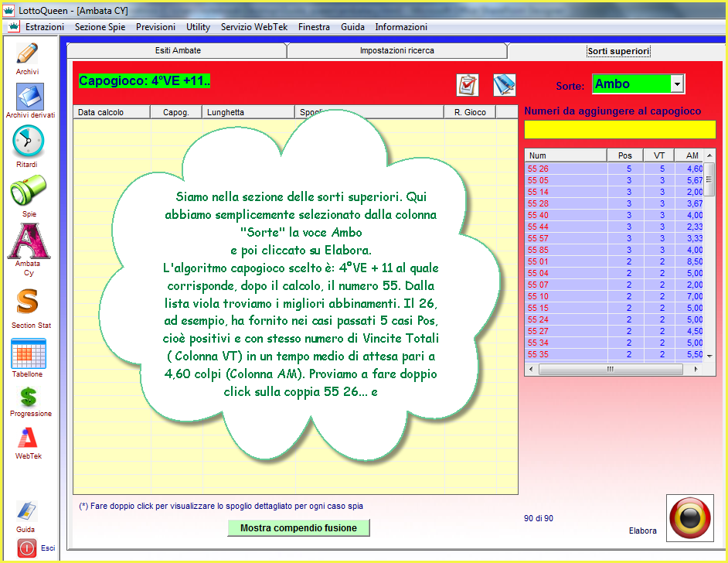Viewport: 728px width, 563px height.
Task: Click the Capog. column header
Action: [176, 112]
